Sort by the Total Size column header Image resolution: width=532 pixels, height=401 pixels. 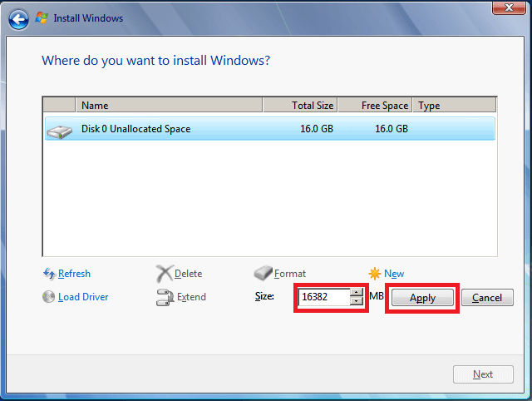[300, 106]
